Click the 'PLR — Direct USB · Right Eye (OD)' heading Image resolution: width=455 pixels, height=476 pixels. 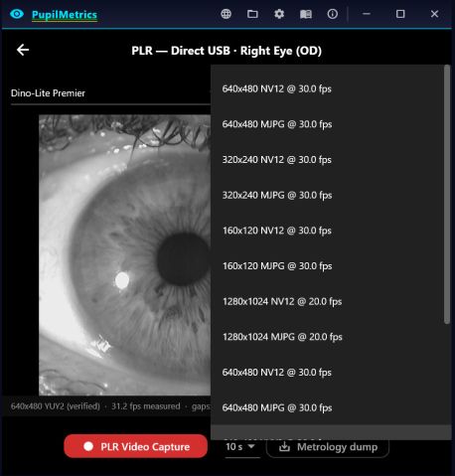coord(227,51)
